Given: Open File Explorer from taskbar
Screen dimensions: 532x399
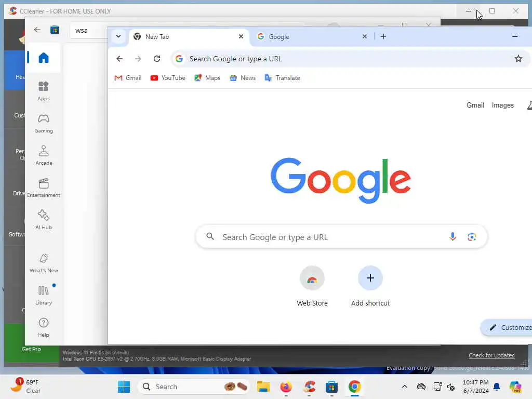Looking at the screenshot, I should [x=263, y=387].
